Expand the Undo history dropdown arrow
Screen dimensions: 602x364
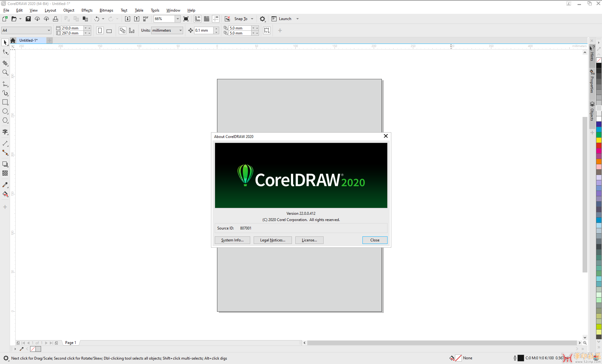click(103, 19)
